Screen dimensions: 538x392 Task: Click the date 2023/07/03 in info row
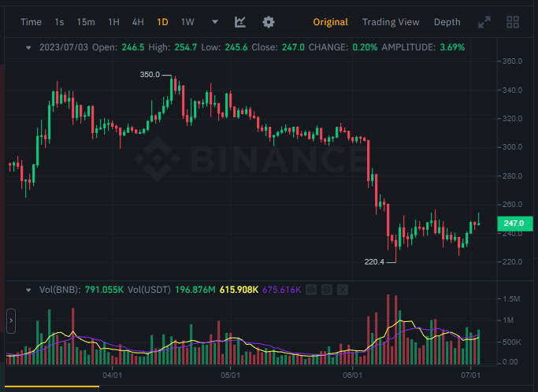click(64, 47)
